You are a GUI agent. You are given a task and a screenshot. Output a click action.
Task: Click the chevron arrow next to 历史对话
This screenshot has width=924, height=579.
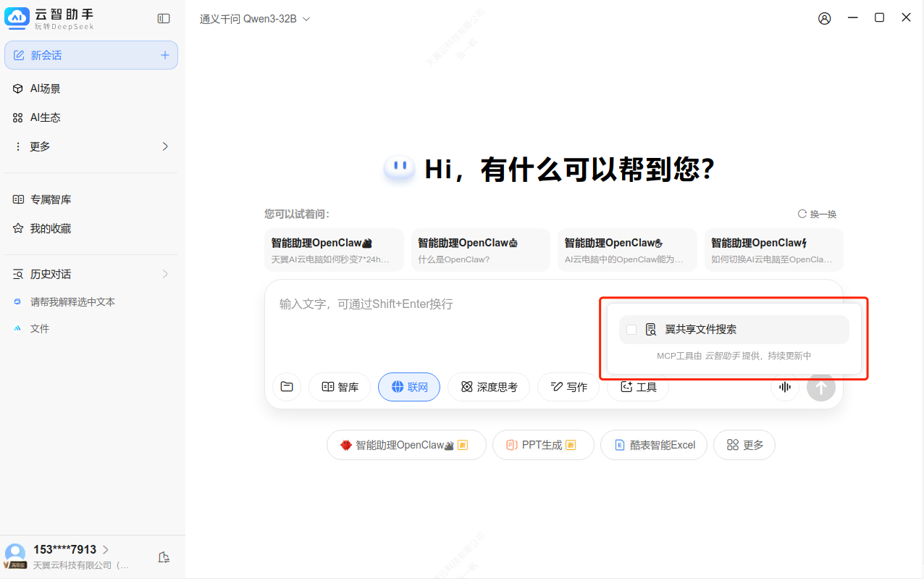pos(165,274)
